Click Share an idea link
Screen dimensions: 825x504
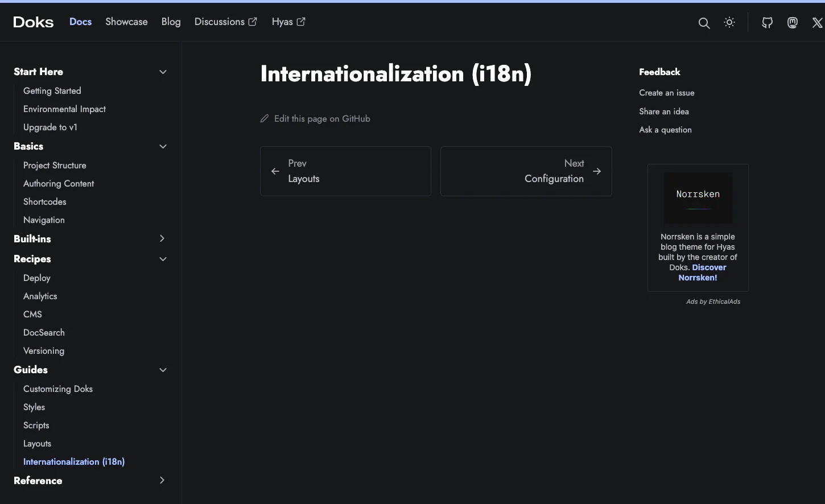[664, 111]
